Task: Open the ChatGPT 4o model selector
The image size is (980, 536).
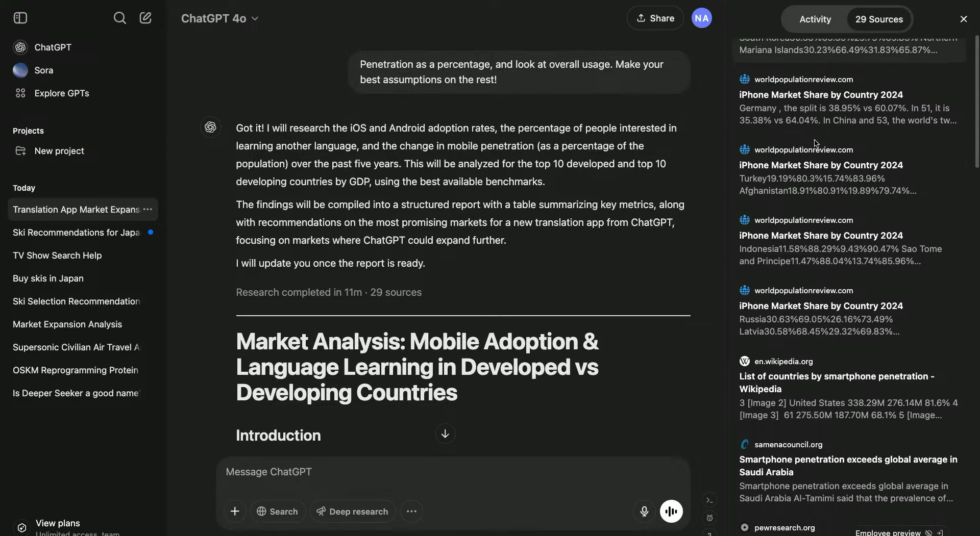Action: coord(219,18)
